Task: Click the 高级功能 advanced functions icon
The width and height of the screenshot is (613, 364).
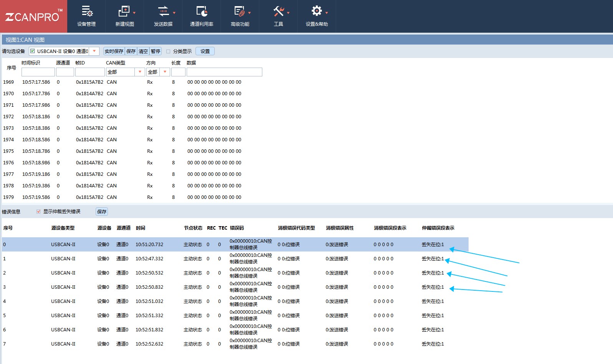Action: tap(239, 12)
